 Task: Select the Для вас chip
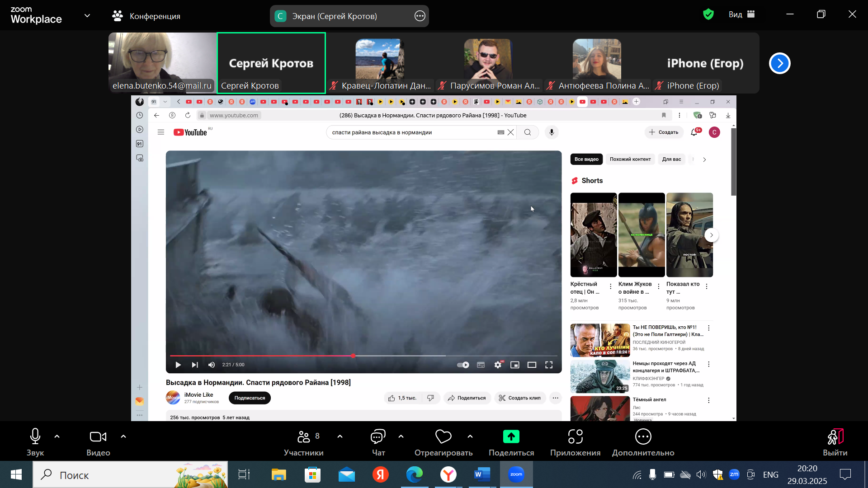point(671,159)
